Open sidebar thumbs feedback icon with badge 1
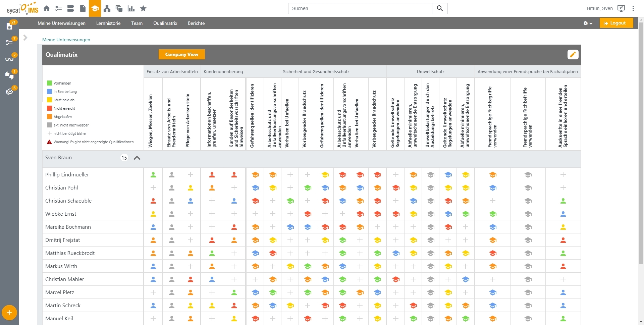The width and height of the screenshot is (644, 325). coord(9,75)
